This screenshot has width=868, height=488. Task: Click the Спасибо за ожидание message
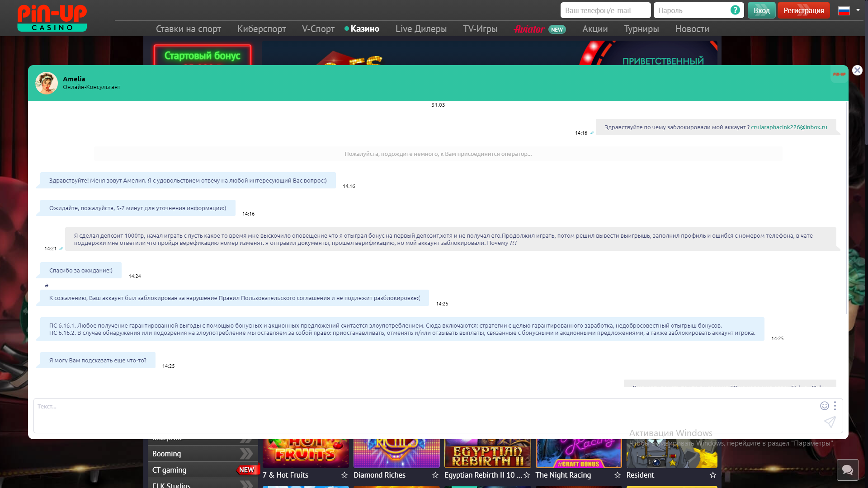point(81,270)
